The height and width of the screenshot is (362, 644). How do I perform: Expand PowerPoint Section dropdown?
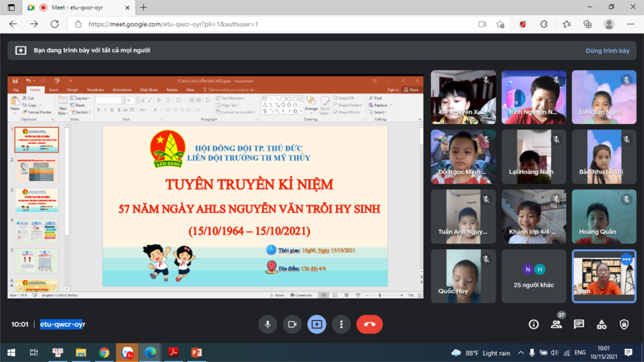[x=80, y=112]
